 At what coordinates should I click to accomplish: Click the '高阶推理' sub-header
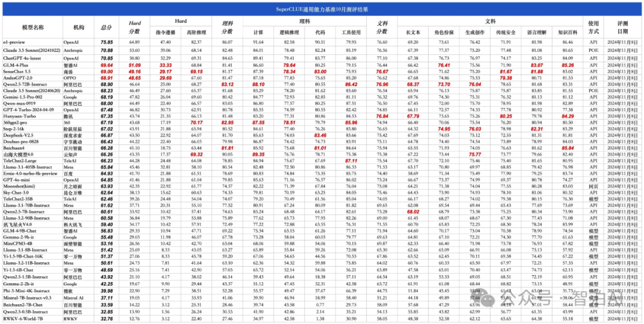click(196, 32)
